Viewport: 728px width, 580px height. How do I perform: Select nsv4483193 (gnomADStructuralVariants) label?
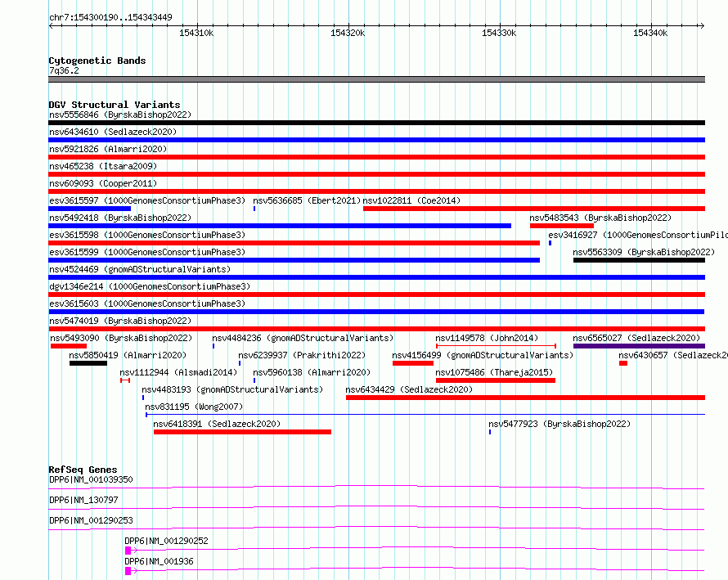tap(232, 389)
